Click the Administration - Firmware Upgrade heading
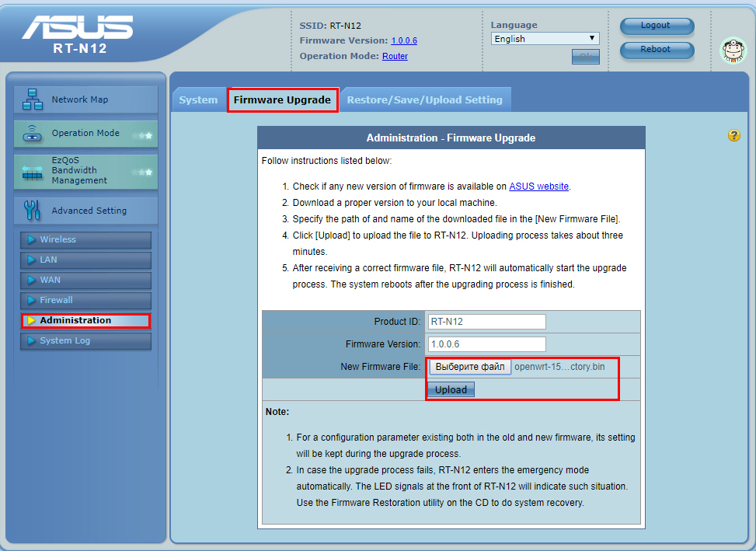This screenshot has height=551, width=756. click(x=451, y=138)
